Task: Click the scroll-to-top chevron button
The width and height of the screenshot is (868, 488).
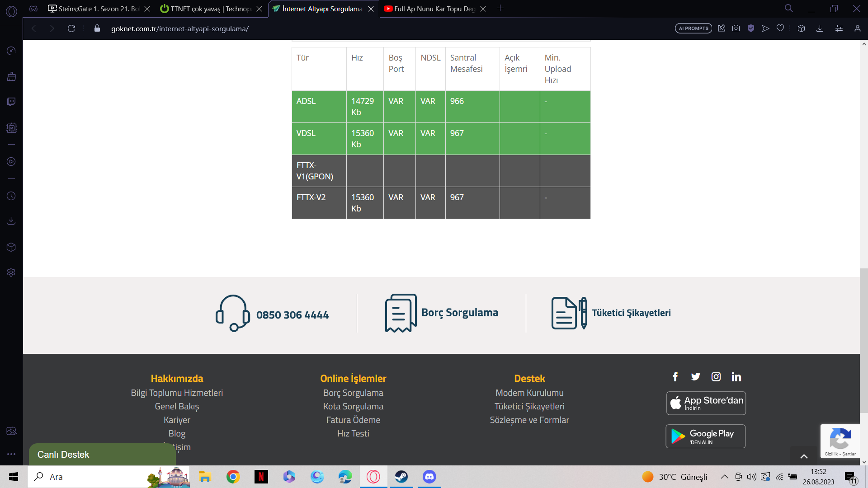Action: [x=804, y=456]
